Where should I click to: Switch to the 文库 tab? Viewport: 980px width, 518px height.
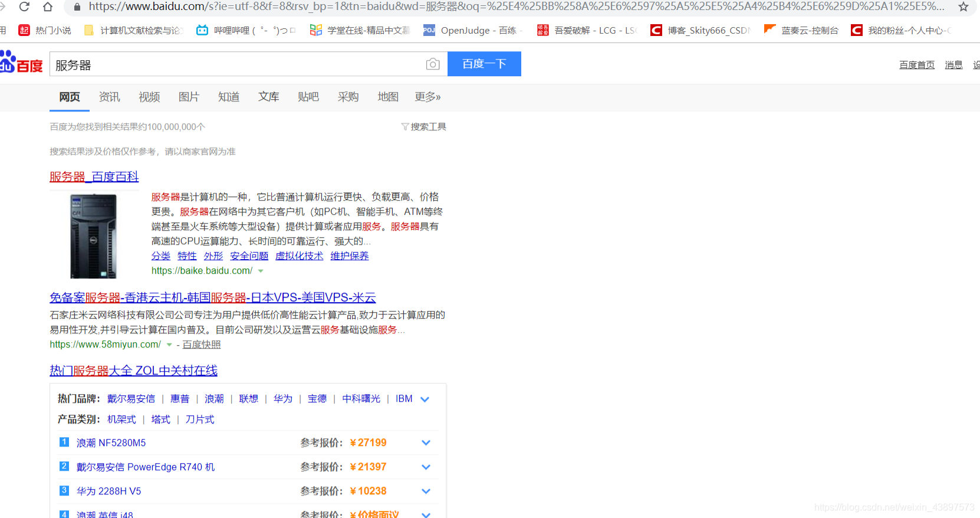pyautogui.click(x=268, y=97)
